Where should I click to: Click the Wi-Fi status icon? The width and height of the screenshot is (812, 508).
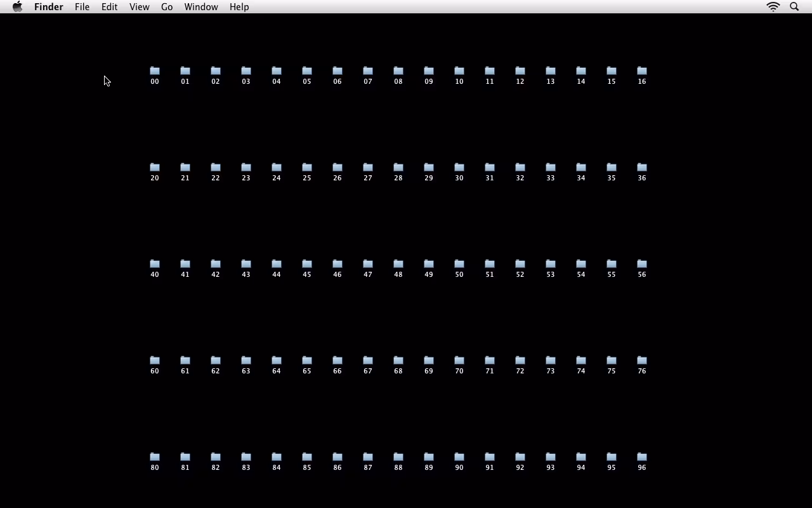773,7
